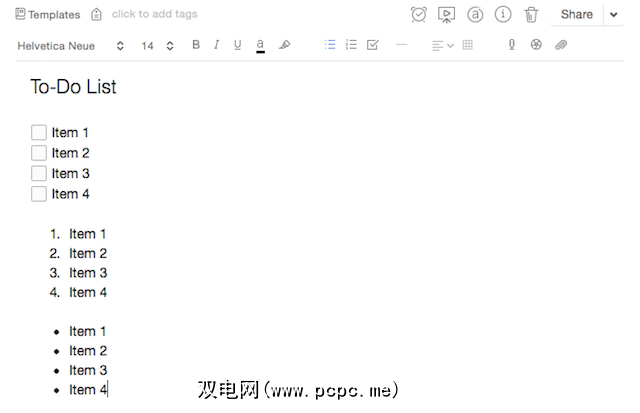640x413 pixels.
Task: Show note info icon
Action: click(503, 15)
